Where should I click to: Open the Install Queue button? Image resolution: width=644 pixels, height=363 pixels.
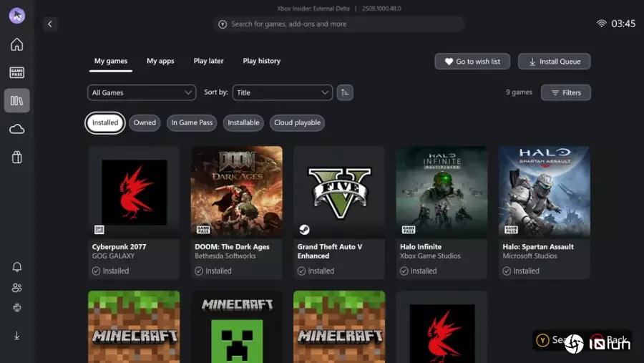(555, 62)
